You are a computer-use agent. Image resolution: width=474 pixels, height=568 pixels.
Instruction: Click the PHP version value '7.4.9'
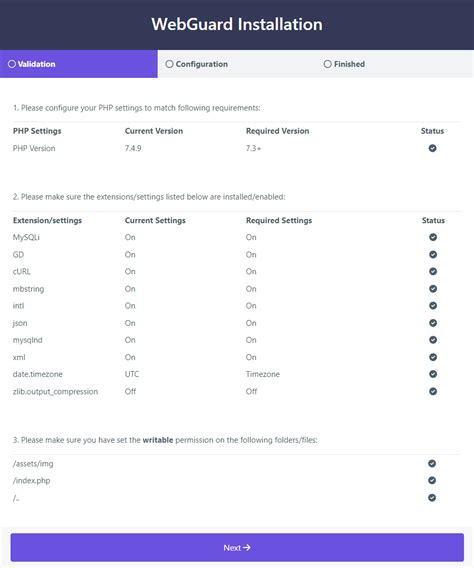click(133, 148)
